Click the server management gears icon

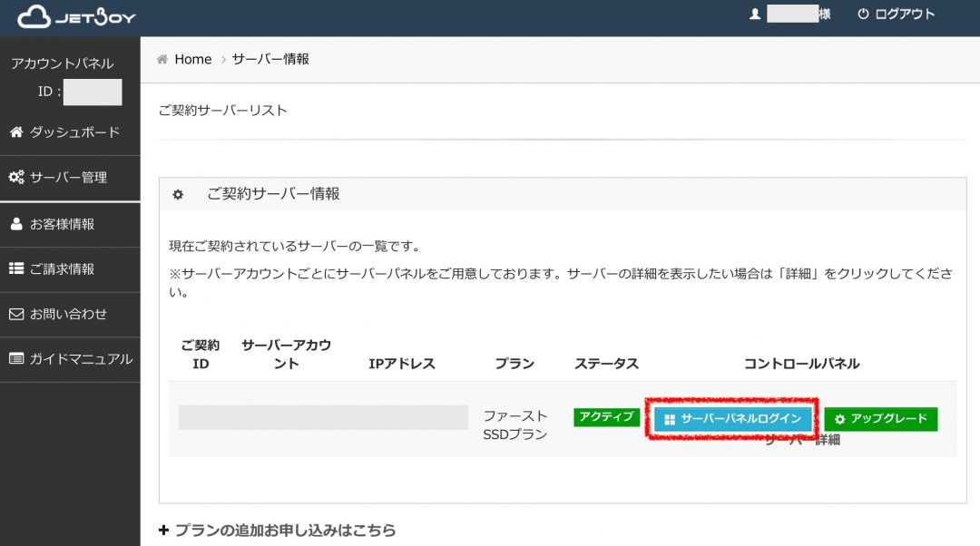point(16,178)
